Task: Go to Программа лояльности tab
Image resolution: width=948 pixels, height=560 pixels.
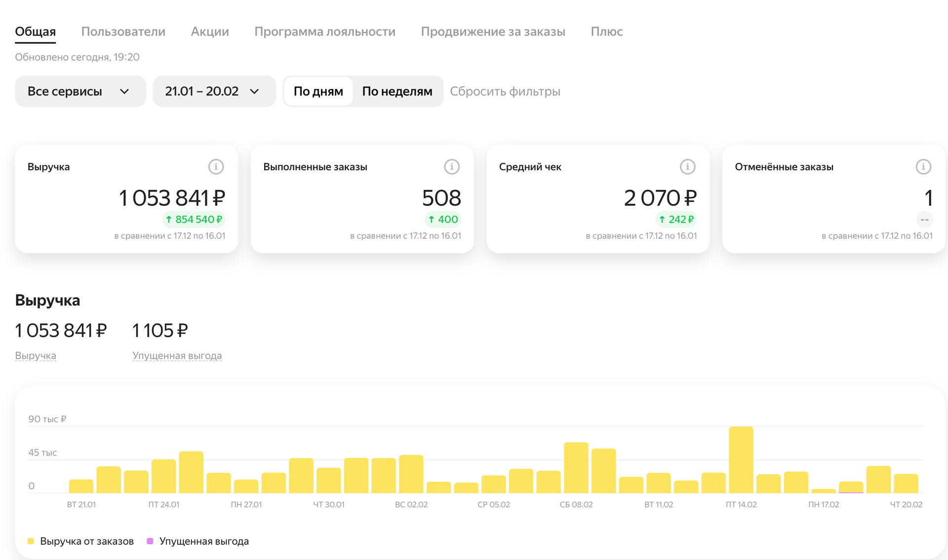Action: [325, 32]
